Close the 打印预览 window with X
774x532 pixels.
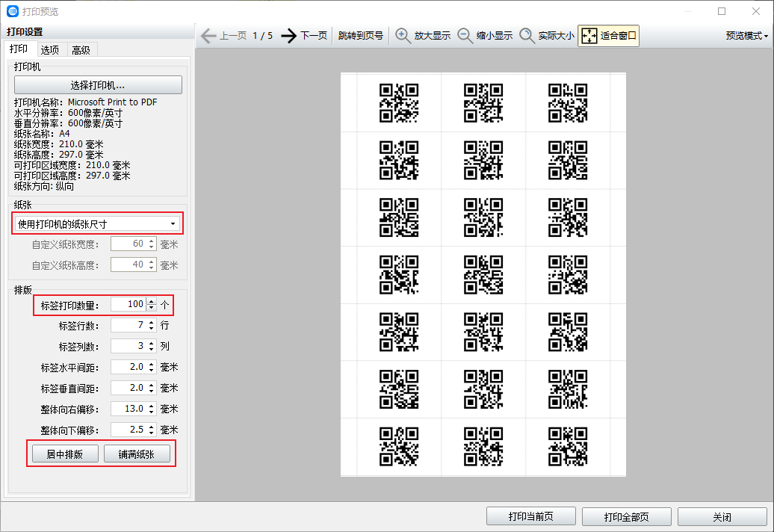pos(756,11)
